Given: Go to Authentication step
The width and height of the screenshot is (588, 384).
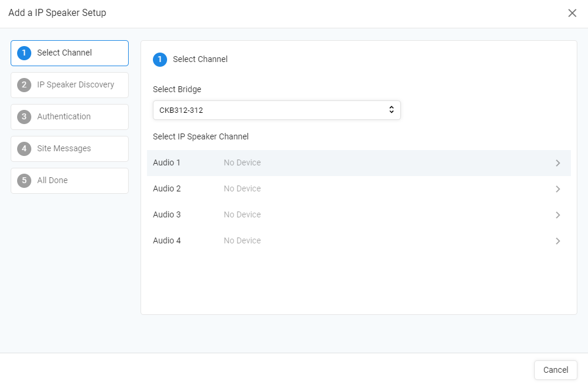Looking at the screenshot, I should (70, 117).
